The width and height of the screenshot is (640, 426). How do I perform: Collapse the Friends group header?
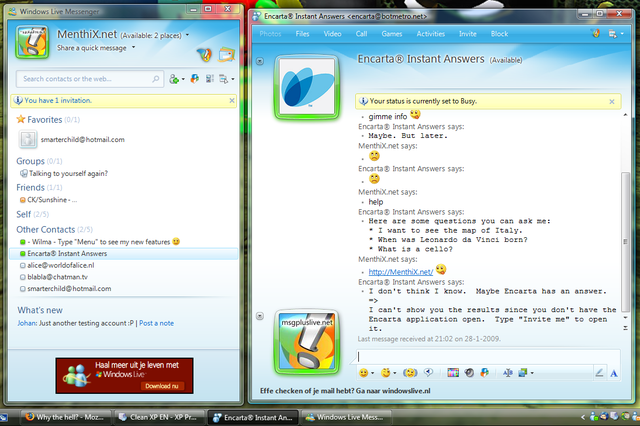click(x=30, y=187)
